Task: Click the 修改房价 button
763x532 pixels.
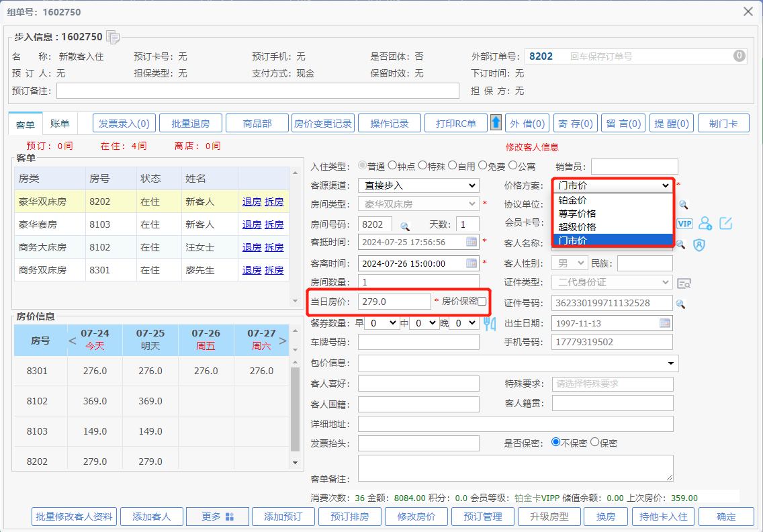Action: point(416,517)
